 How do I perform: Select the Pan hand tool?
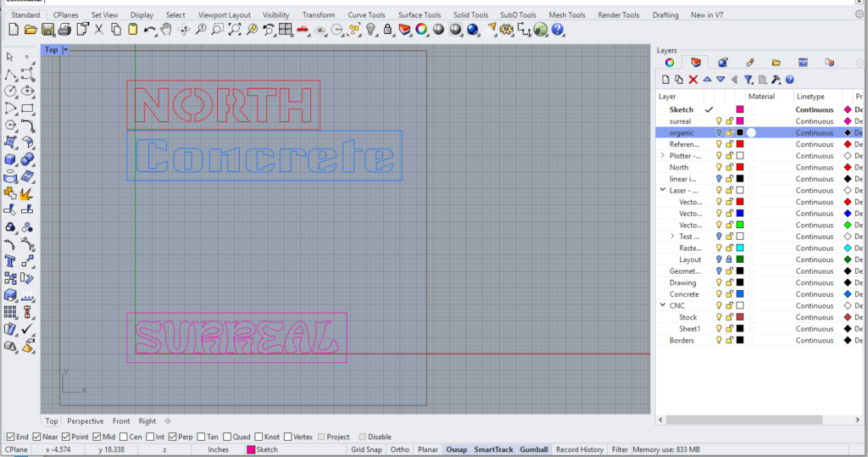(x=166, y=30)
